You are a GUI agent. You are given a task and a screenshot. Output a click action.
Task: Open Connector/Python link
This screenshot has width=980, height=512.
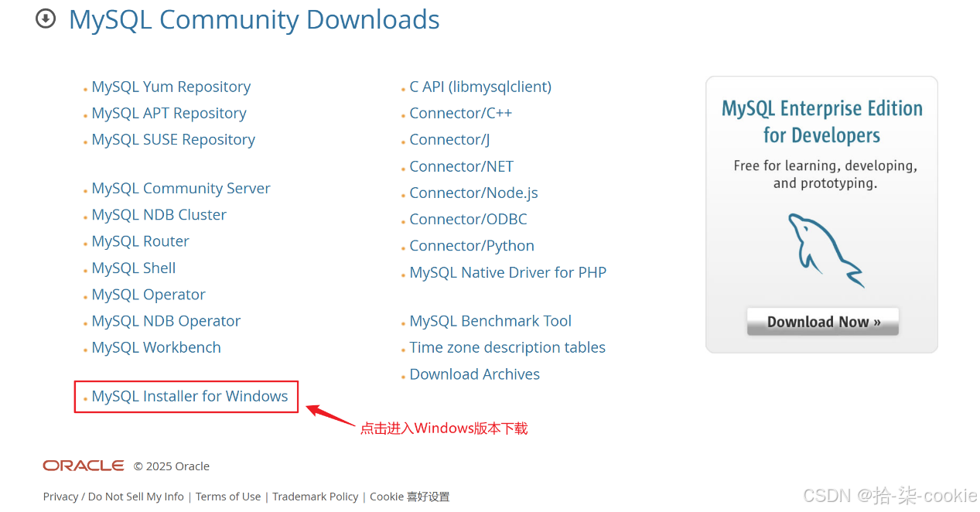coord(472,245)
